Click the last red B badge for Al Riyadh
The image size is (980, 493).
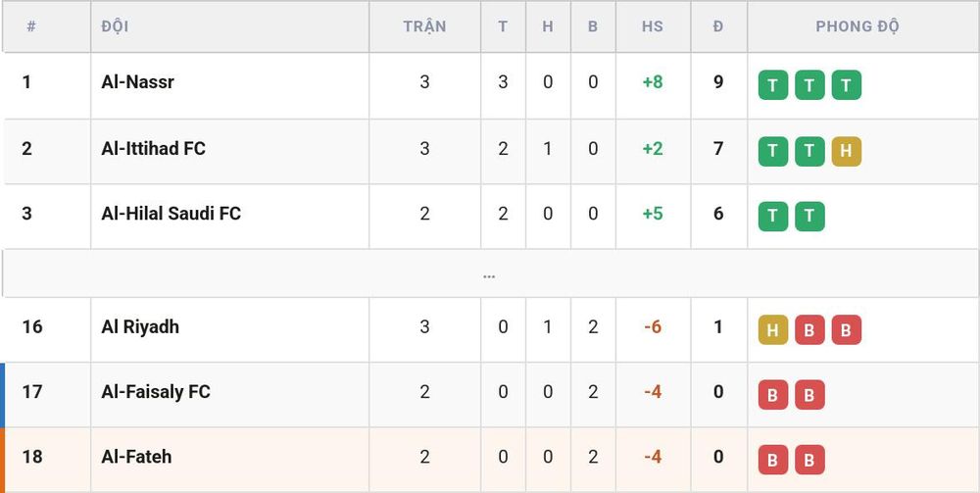(847, 330)
